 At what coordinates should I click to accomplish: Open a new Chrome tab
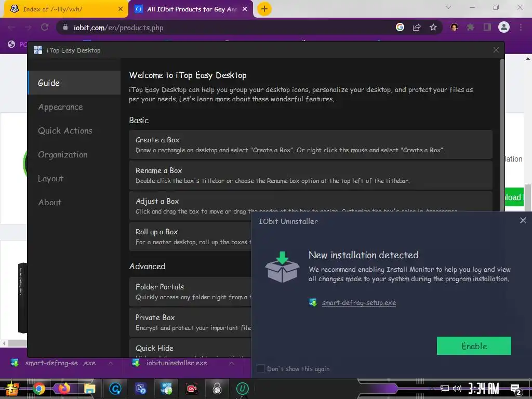coord(264,9)
